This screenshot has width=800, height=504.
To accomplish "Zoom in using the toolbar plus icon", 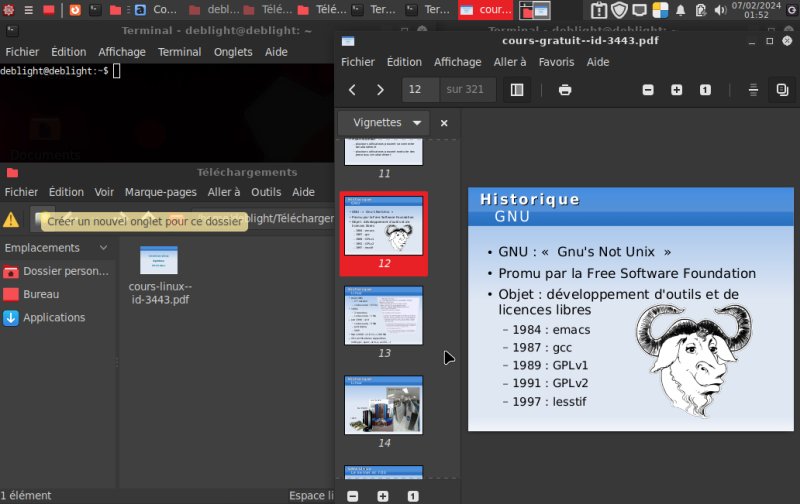I will pyautogui.click(x=677, y=90).
